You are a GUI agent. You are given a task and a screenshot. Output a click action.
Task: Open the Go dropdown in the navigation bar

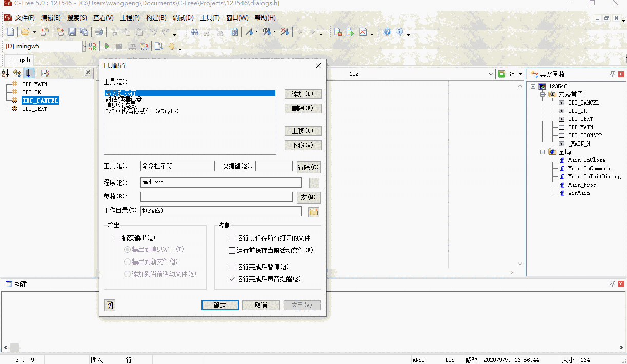point(520,74)
